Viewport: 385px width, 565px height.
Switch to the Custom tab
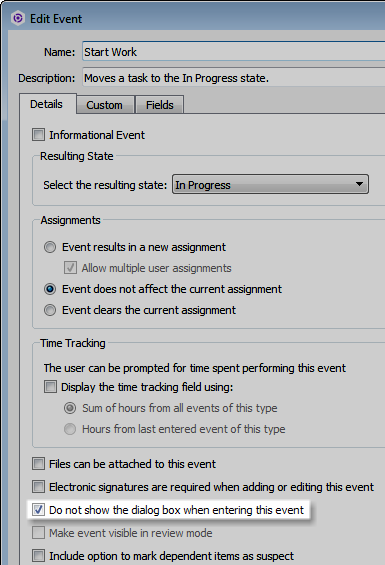[105, 105]
